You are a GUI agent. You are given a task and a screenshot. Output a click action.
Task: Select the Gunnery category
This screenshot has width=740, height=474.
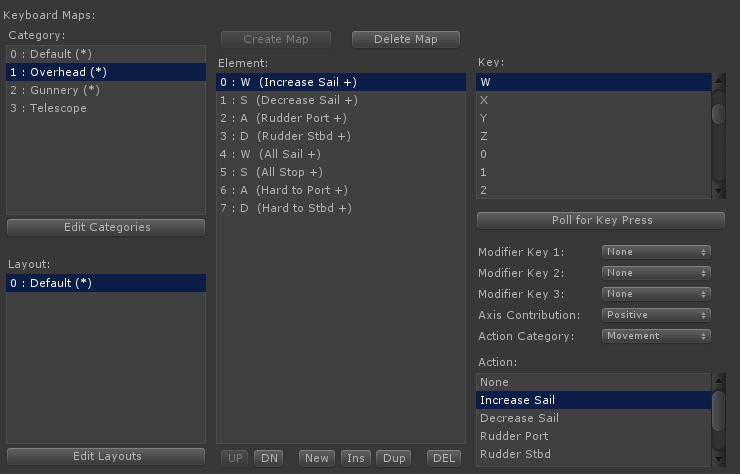[106, 90]
